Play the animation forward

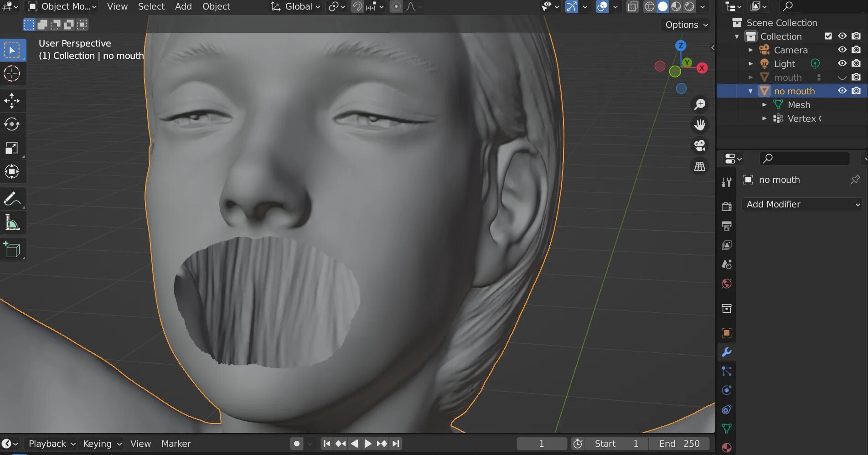click(x=368, y=444)
